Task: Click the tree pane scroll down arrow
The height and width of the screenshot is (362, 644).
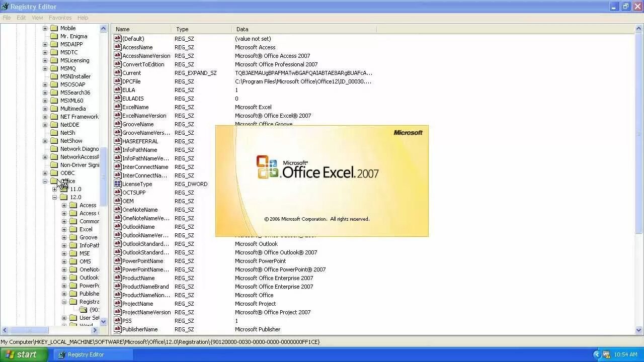Action: (x=104, y=321)
